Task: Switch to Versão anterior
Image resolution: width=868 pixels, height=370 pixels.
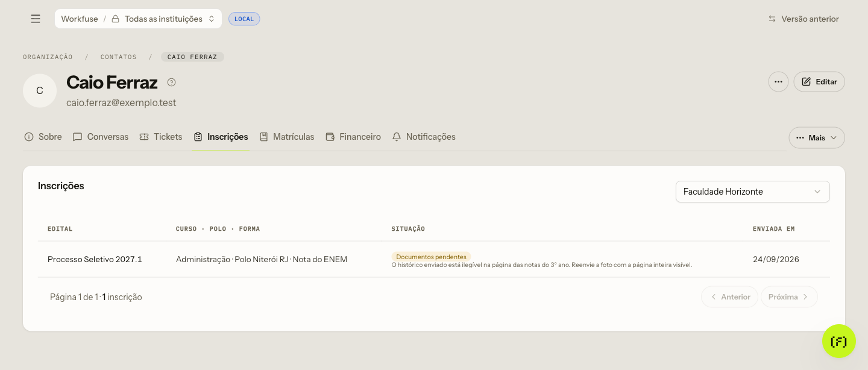Action: (803, 19)
